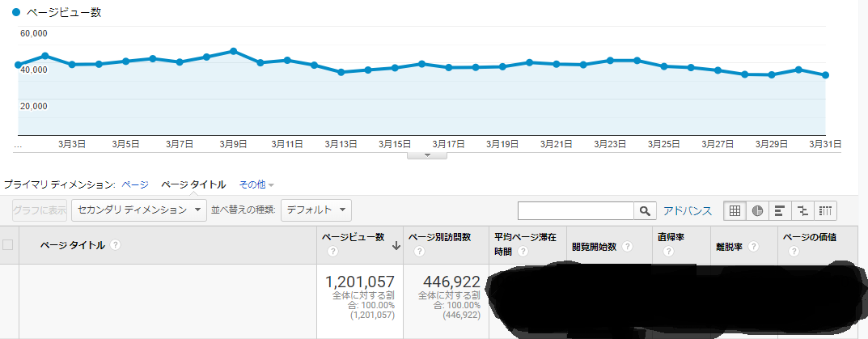Screen dimensions: 868x339
Task: Click the 3月9日 peak data point
Action: pos(234,51)
